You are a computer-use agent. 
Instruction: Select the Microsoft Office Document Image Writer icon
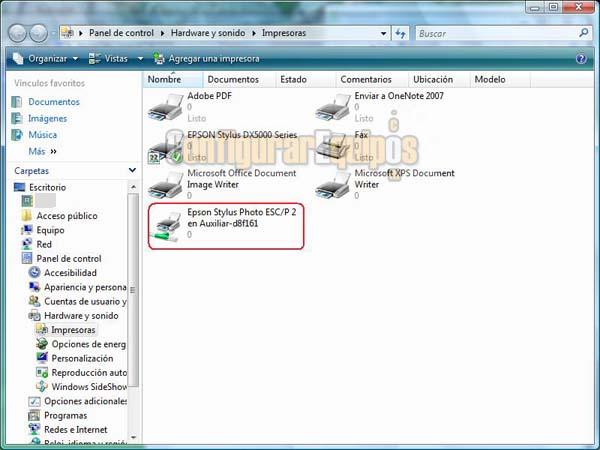(x=166, y=185)
